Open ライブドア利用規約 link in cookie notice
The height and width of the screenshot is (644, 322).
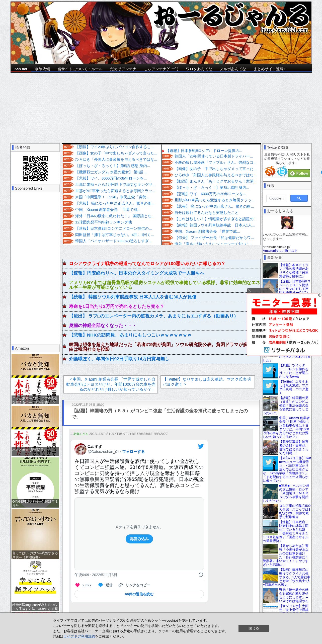coord(79,636)
